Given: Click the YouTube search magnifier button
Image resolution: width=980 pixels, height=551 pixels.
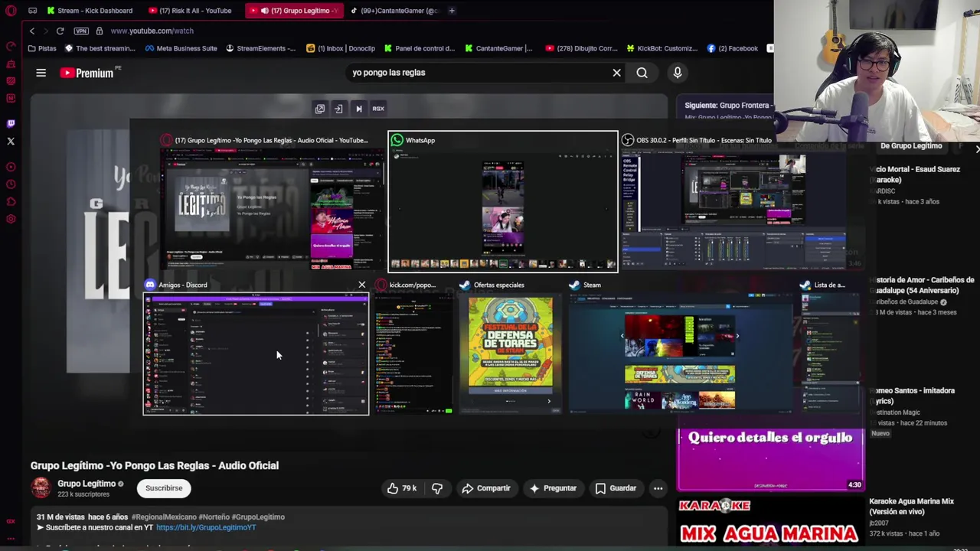Looking at the screenshot, I should pos(642,73).
